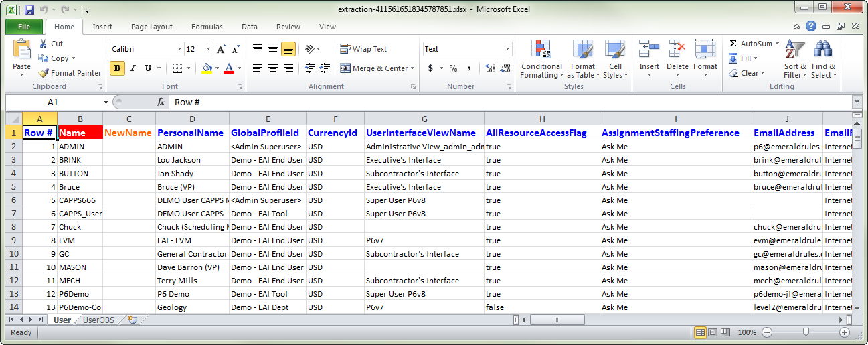The height and width of the screenshot is (345, 868).
Task: Toggle Bold formatting
Action: click(118, 68)
